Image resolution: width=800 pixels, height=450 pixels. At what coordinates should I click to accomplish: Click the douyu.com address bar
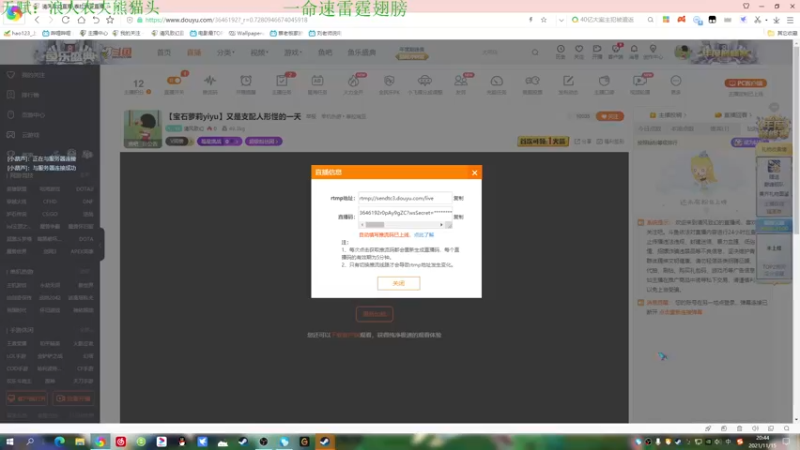[327, 20]
